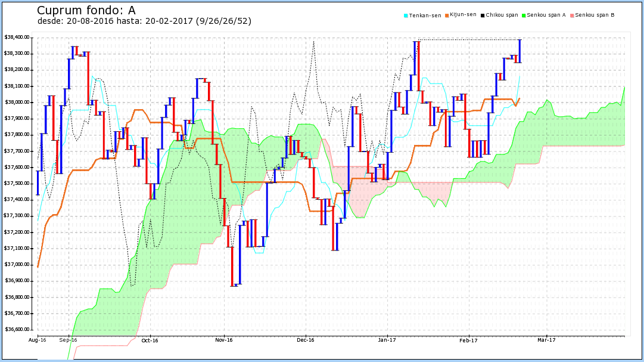Click the "$37,000.00" price axis label
This screenshot has height=362, width=644.
click(x=17, y=265)
